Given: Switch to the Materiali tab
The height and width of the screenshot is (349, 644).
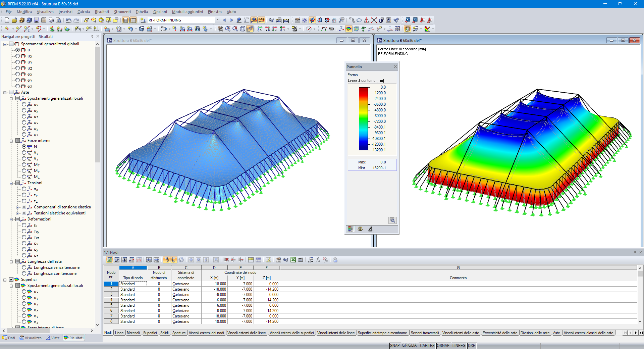Looking at the screenshot, I should [133, 333].
